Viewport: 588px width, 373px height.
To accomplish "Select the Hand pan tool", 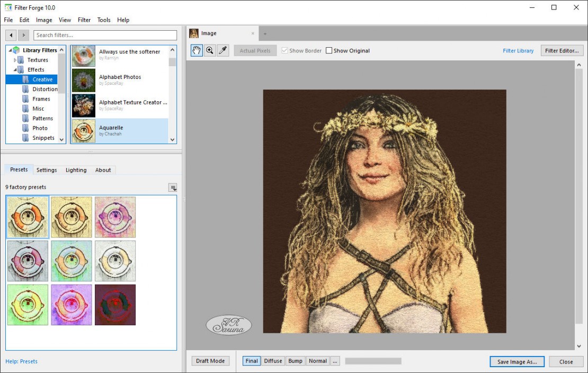I will coord(197,50).
